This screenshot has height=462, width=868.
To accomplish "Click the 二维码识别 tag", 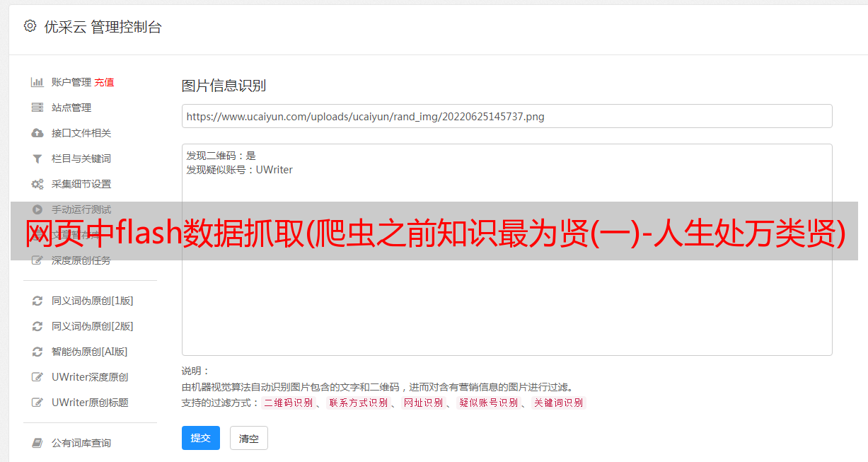I will click(x=288, y=403).
